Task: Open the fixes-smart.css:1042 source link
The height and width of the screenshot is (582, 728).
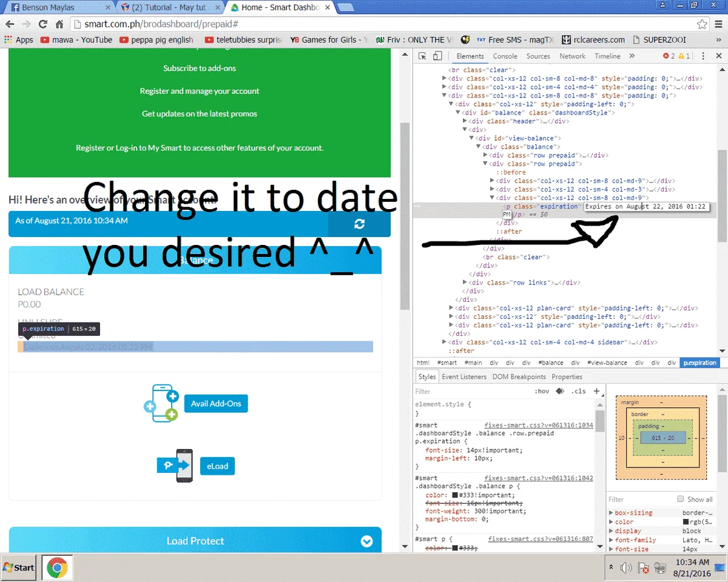Action: click(539, 478)
